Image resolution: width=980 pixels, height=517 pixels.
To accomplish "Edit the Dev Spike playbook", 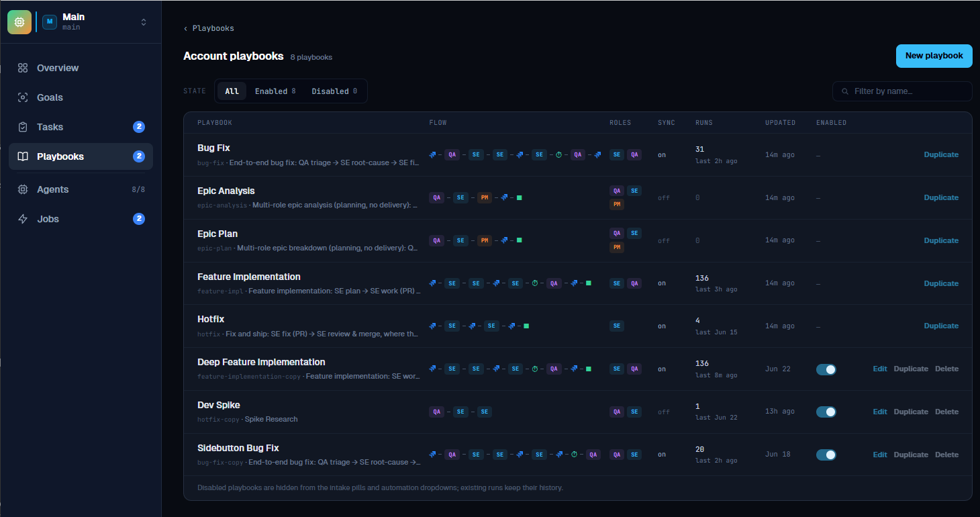I will (x=880, y=412).
